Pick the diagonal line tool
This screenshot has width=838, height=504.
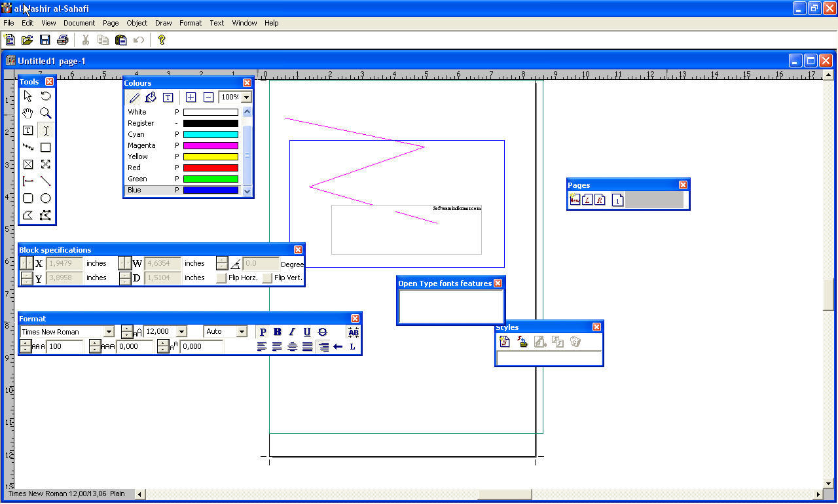pos(46,181)
